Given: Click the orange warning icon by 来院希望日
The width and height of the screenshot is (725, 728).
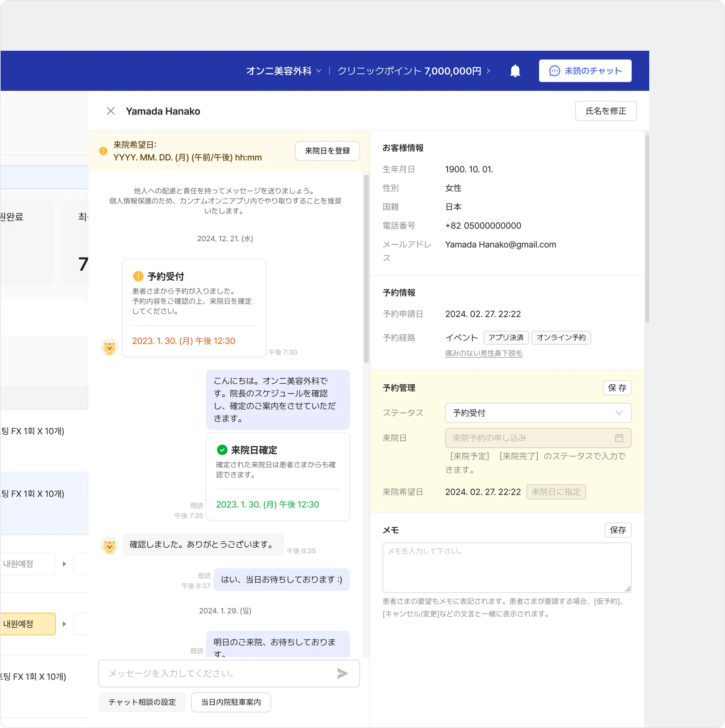Looking at the screenshot, I should click(103, 151).
